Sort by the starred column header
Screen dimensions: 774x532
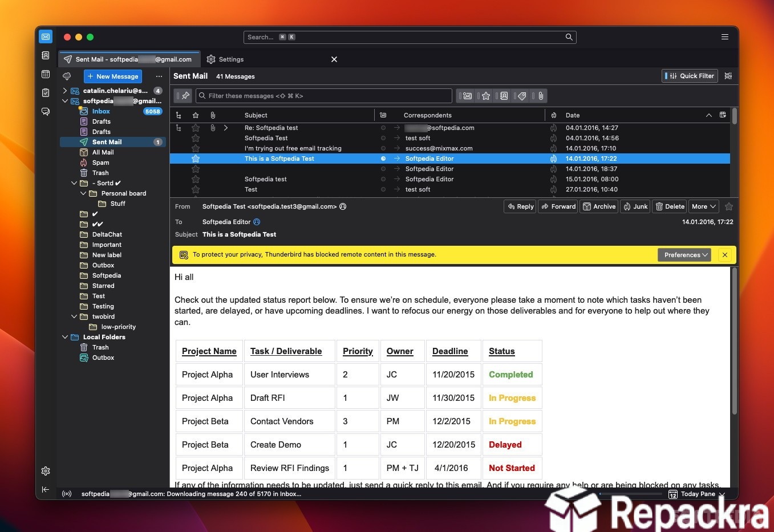(196, 115)
